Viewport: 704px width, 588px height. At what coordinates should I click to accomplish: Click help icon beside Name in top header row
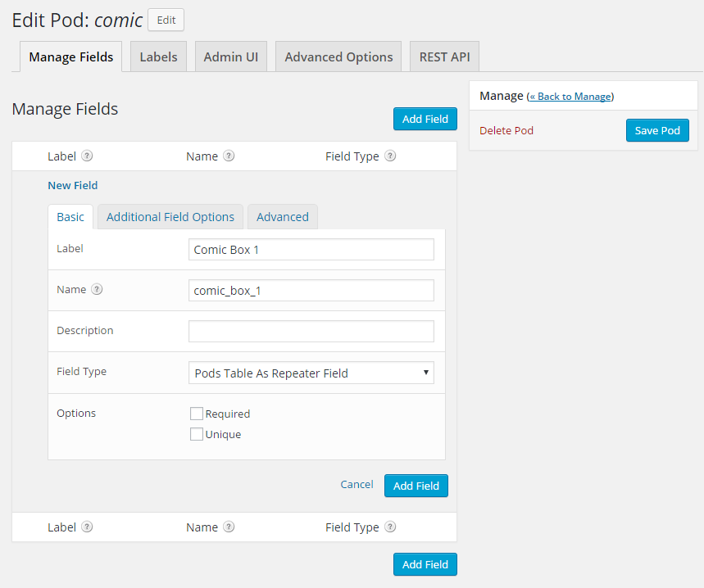(x=229, y=156)
